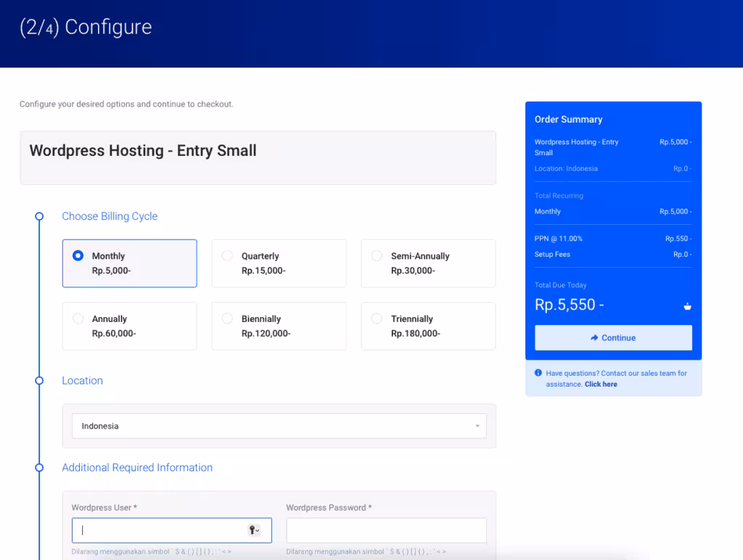Click the 'Rp.5,550 -' total due amount
The width and height of the screenshot is (743, 560).
(569, 305)
